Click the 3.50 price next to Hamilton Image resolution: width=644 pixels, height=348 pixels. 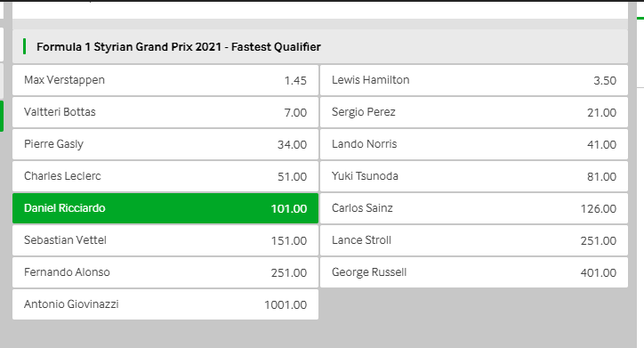(x=605, y=80)
